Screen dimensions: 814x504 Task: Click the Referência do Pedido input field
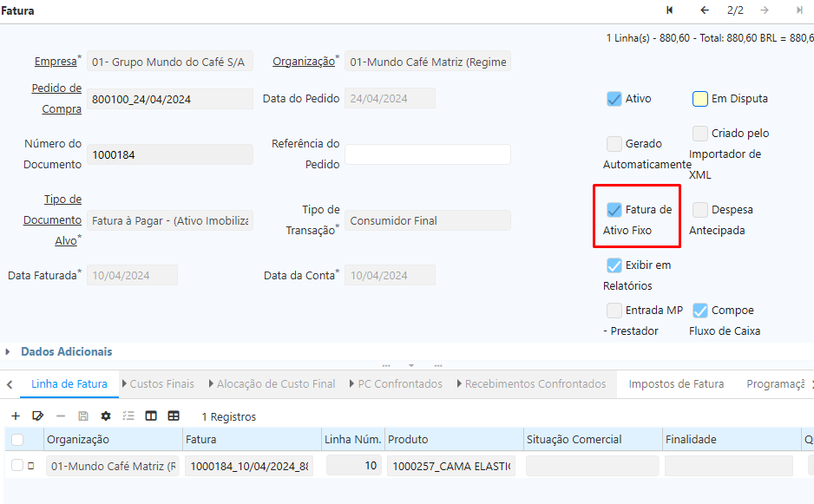coord(427,154)
